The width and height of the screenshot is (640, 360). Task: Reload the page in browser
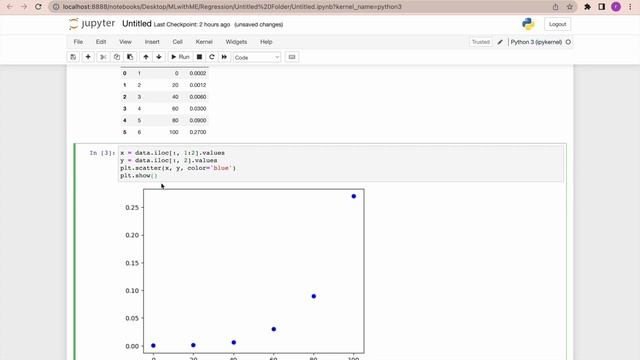[38, 7]
